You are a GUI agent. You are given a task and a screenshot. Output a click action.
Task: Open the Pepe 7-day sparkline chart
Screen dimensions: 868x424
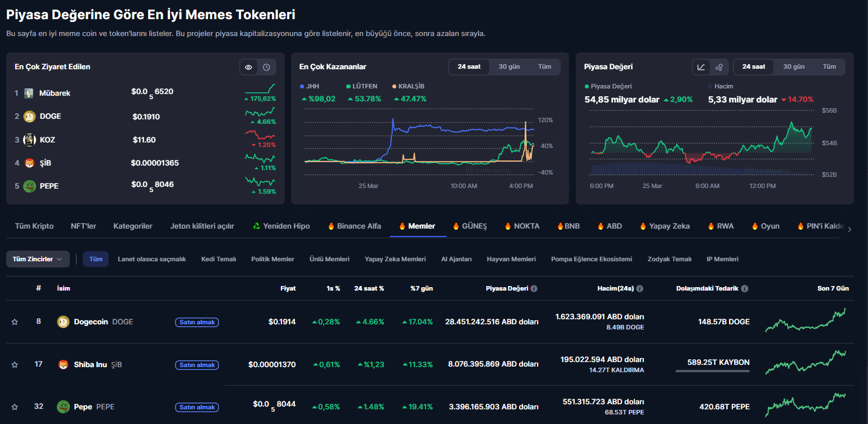pyautogui.click(x=806, y=404)
